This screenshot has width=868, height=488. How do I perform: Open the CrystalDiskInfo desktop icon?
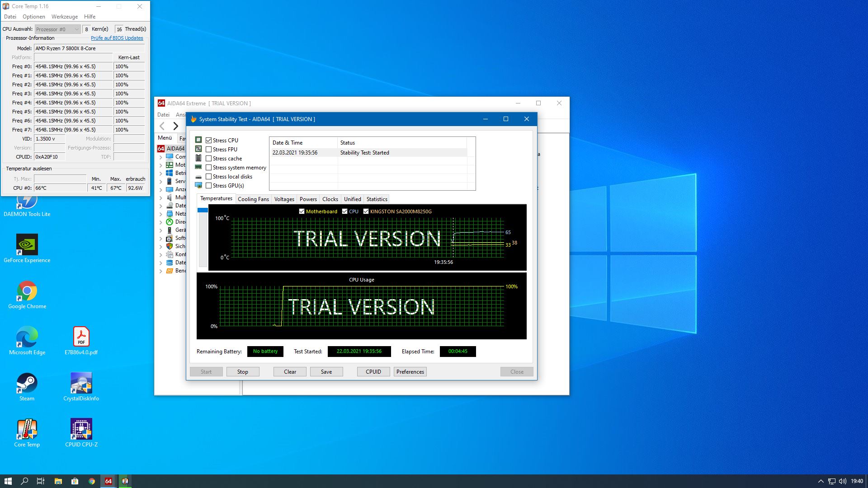click(x=81, y=384)
